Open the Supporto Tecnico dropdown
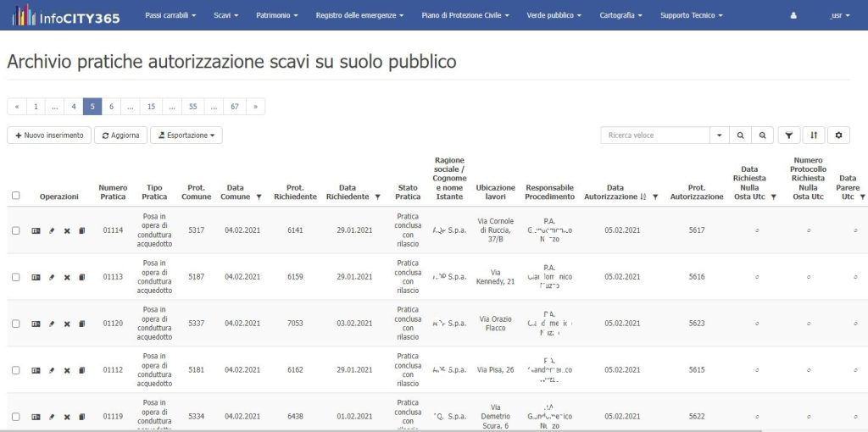Image resolution: width=868 pixels, height=432 pixels. (692, 15)
